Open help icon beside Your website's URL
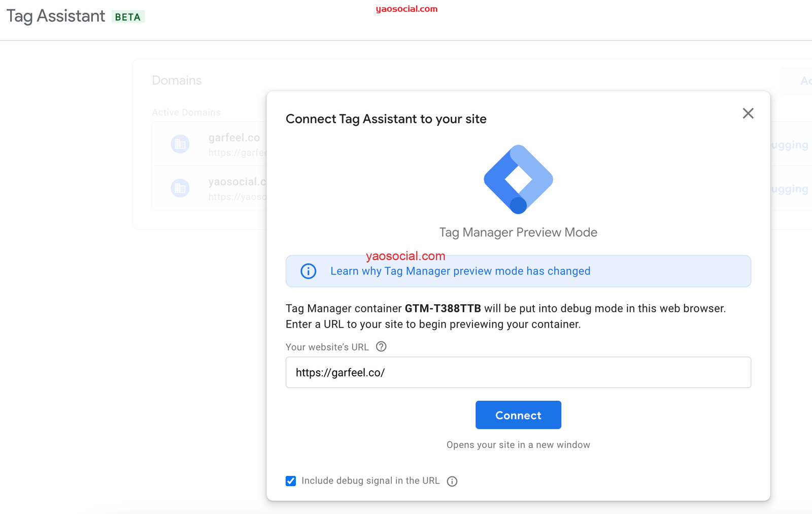The width and height of the screenshot is (812, 514). click(381, 346)
